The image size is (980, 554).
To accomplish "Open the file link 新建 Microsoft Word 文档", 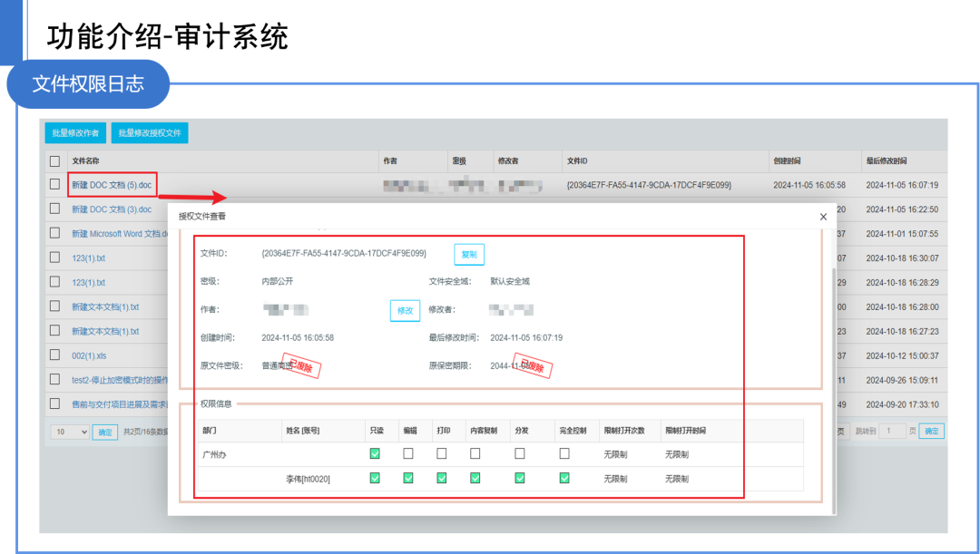I will [120, 234].
